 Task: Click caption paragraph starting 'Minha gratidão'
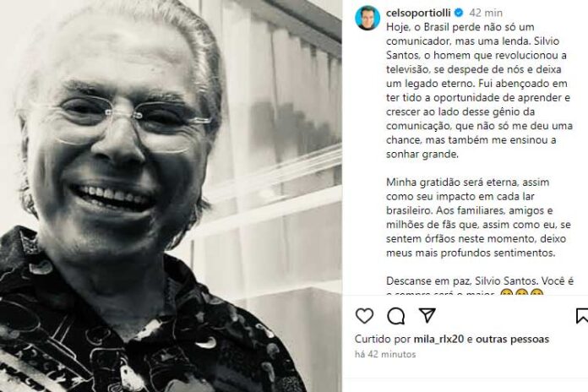[x=478, y=218]
